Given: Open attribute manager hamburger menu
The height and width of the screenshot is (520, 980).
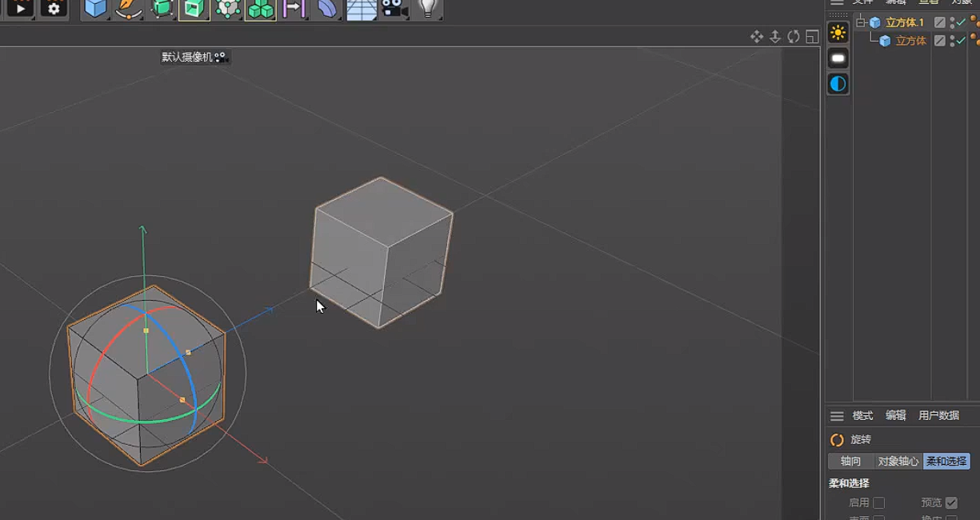Looking at the screenshot, I should (837, 416).
